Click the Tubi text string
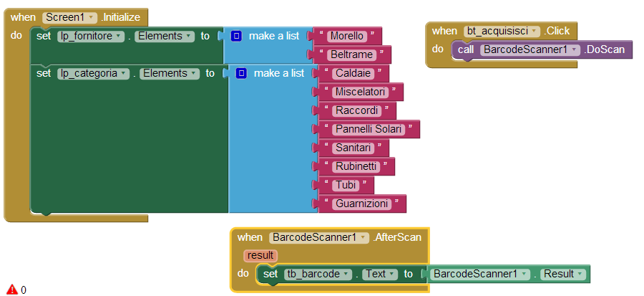This screenshot has height=296, width=644. point(346,185)
